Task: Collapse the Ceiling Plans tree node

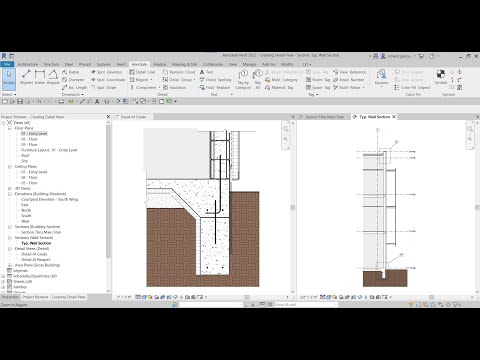Action: [10, 166]
